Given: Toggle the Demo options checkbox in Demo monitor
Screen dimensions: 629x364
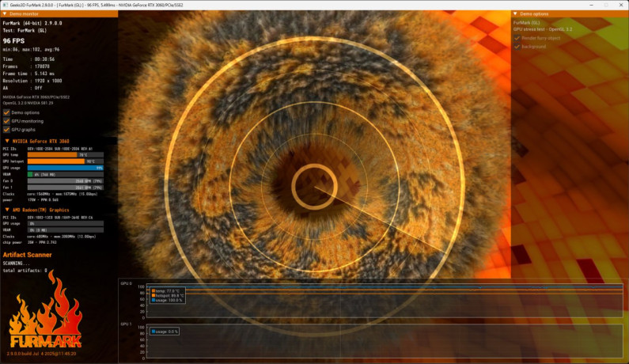Looking at the screenshot, I should (x=6, y=112).
